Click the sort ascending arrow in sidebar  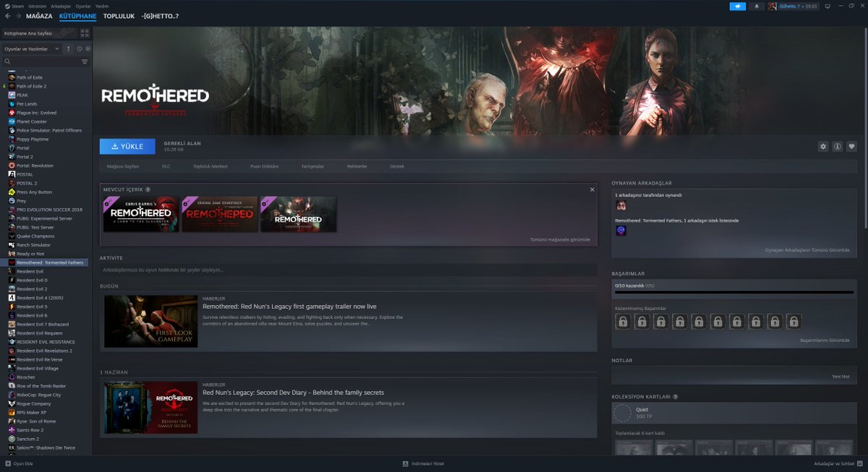click(69, 48)
